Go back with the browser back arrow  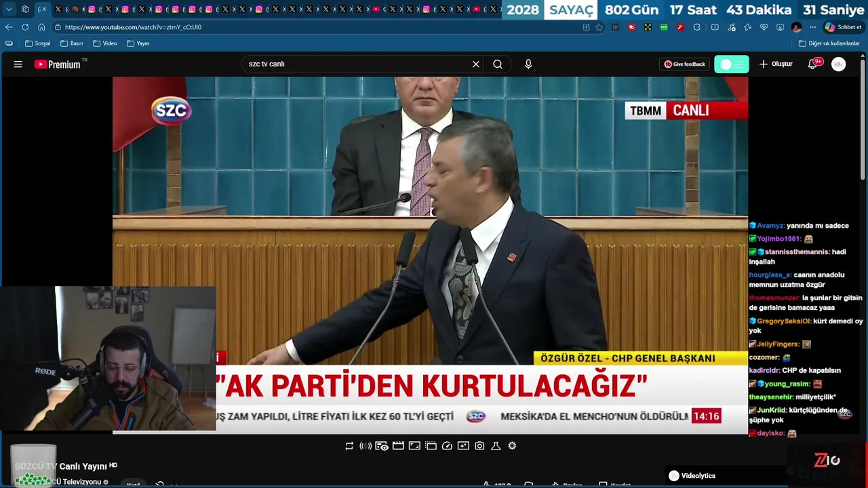click(x=9, y=27)
